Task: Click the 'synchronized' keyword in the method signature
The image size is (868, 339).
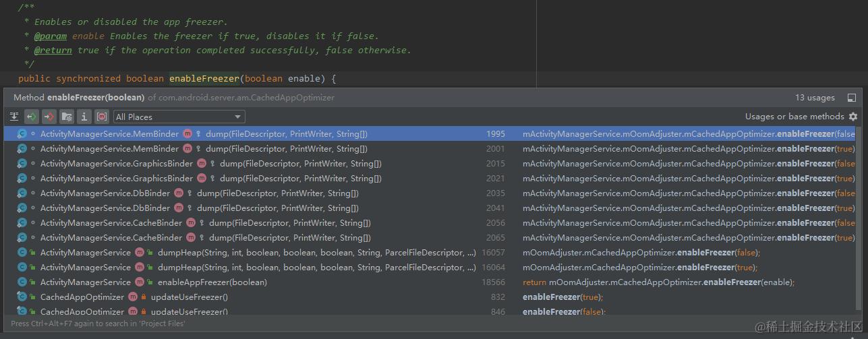Action: [88, 79]
